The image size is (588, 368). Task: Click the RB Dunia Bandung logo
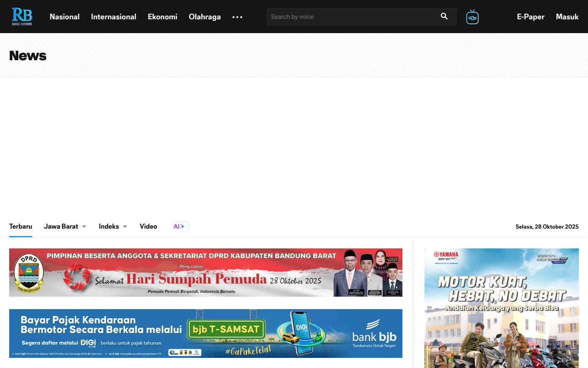point(23,16)
